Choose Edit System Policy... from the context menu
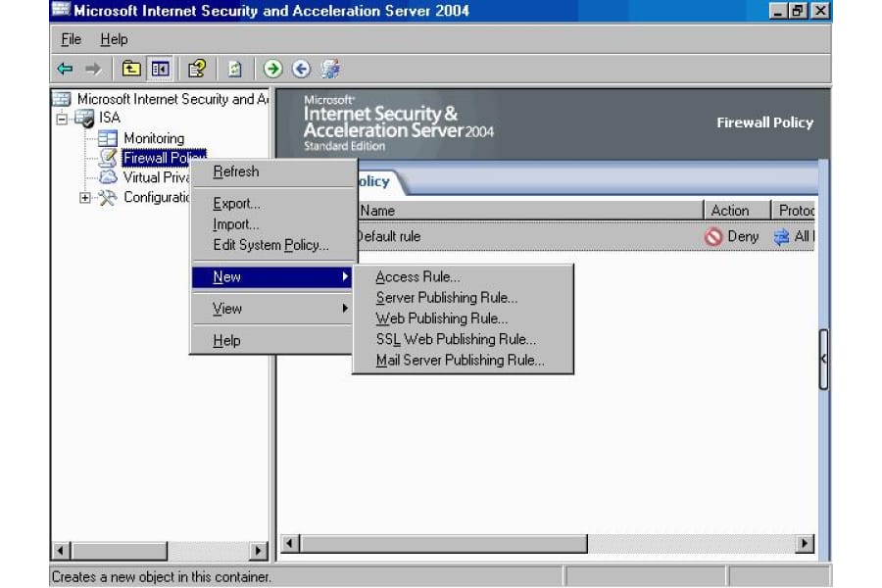This screenshot has height=588, width=882. tap(271, 245)
